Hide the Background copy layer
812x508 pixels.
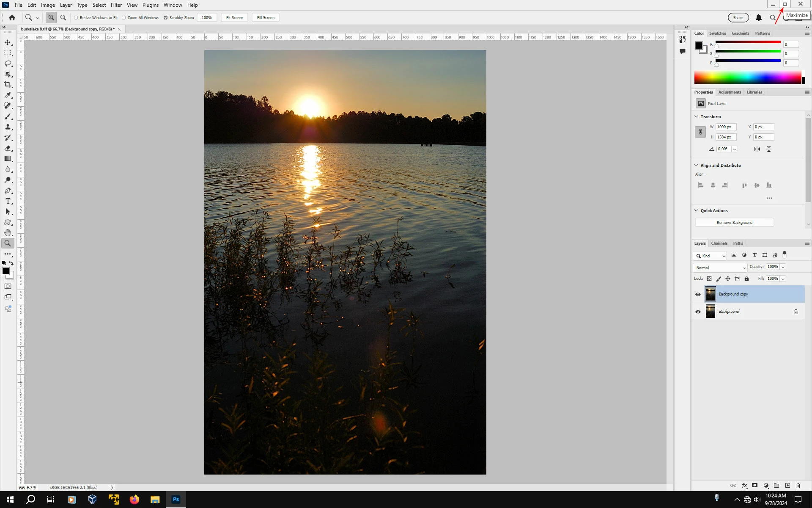pos(698,294)
